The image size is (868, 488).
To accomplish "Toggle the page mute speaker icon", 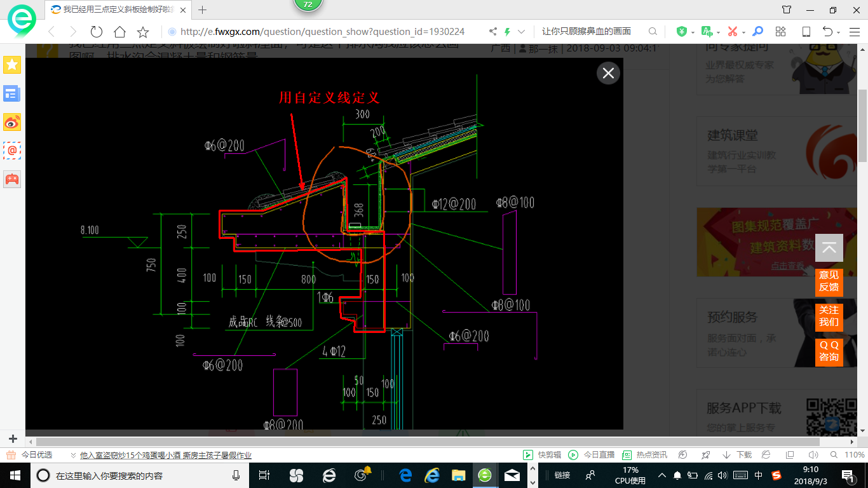I will click(813, 455).
